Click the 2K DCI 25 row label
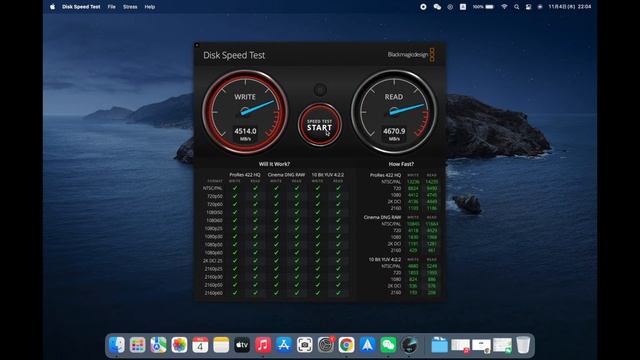This screenshot has height=360, width=640. click(x=213, y=260)
